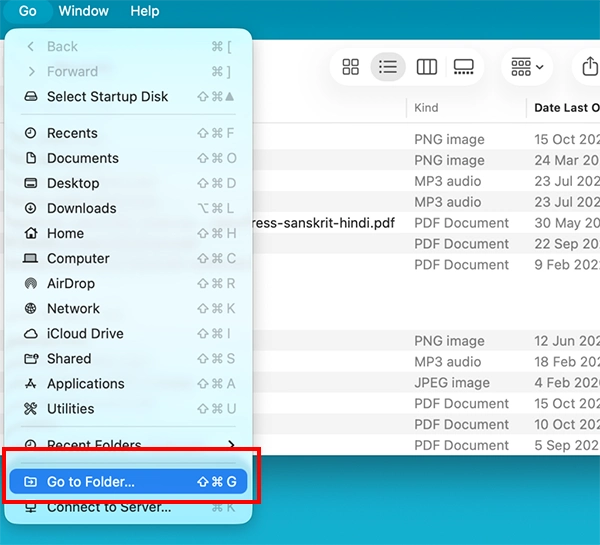The width and height of the screenshot is (600, 545).
Task: Click the Shared folder icon
Action: click(31, 359)
